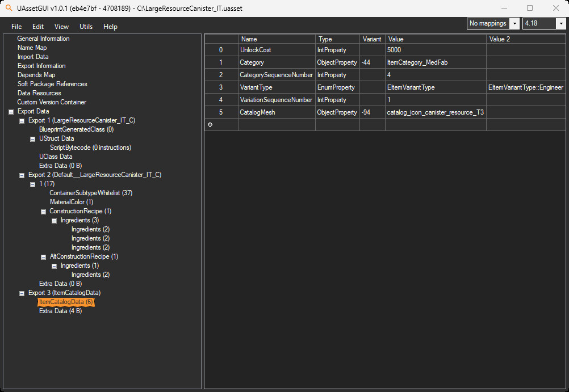Screen dimensions: 569x392
Task: Click the UAssetGUI magnifier app icon
Action: [x=9, y=8]
